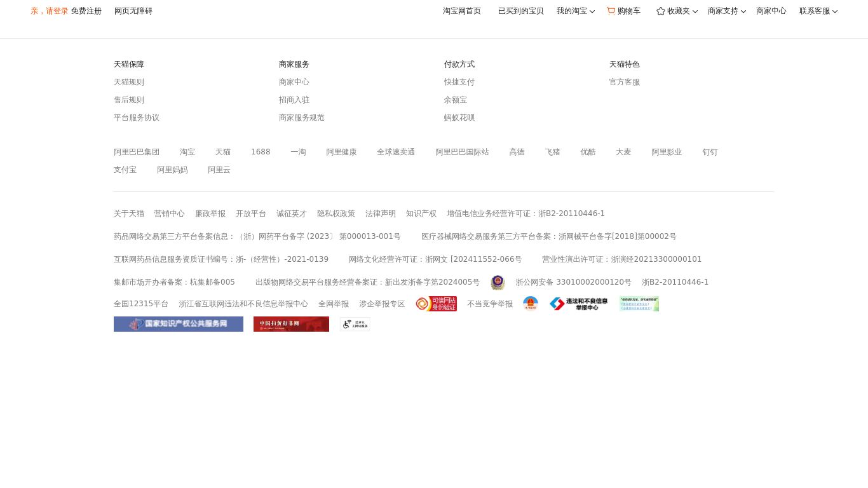
Task: Open the 招商入驻 link
Action: point(294,100)
